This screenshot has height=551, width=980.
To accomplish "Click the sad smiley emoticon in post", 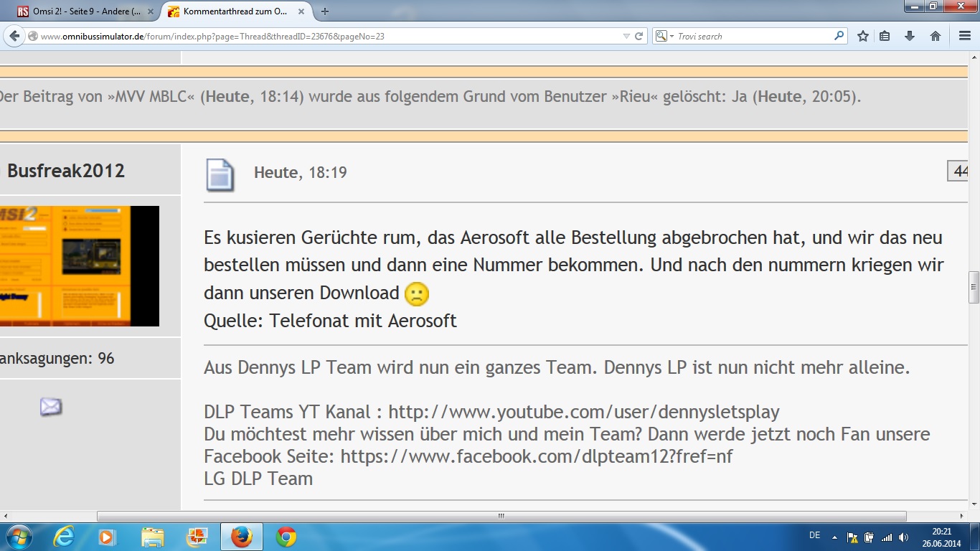I will tap(417, 293).
